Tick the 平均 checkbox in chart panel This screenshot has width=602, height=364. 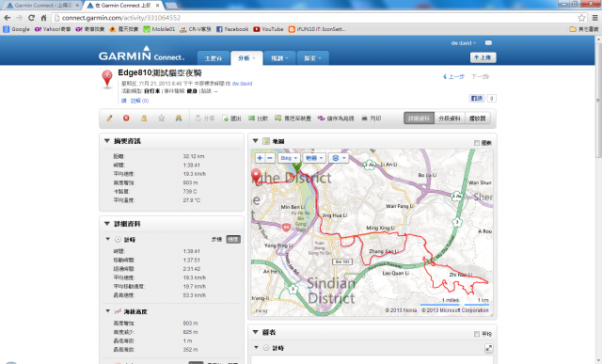point(477,334)
